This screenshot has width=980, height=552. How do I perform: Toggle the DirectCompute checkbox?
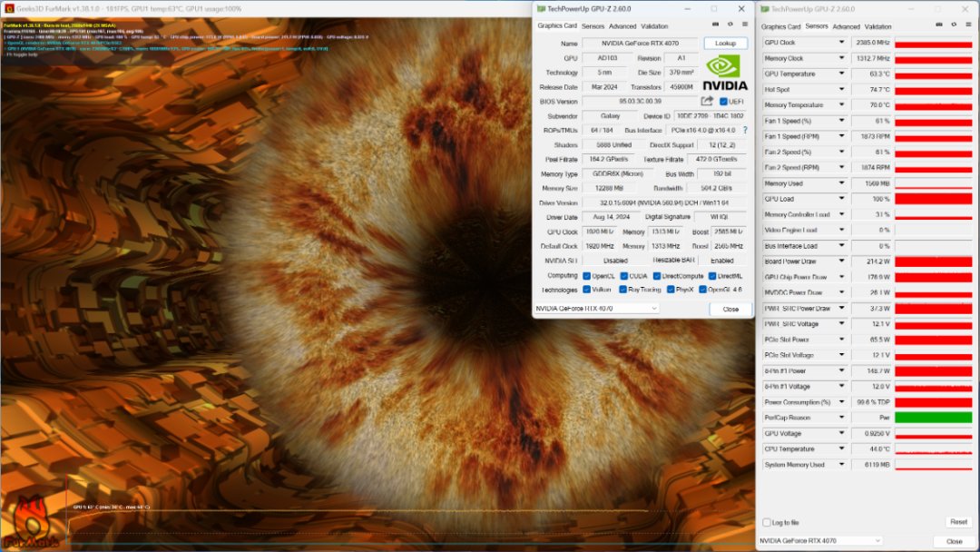(657, 276)
